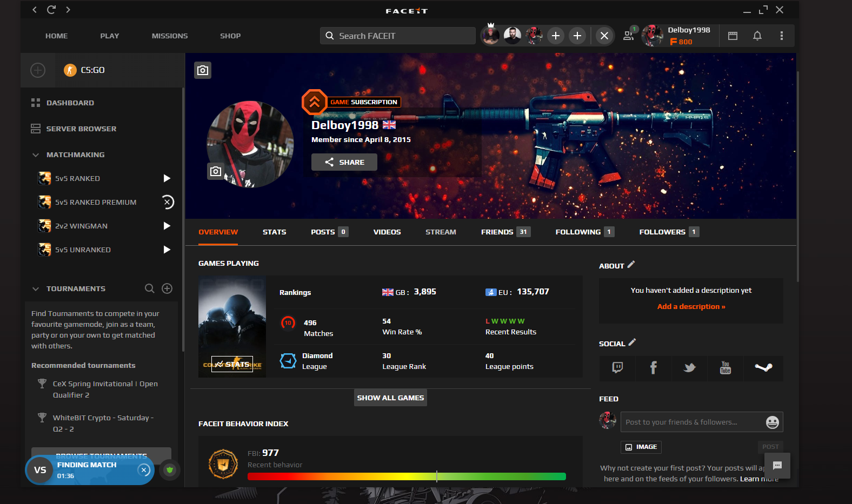Click the SHARE profile button
Image resolution: width=852 pixels, height=504 pixels.
pos(344,162)
